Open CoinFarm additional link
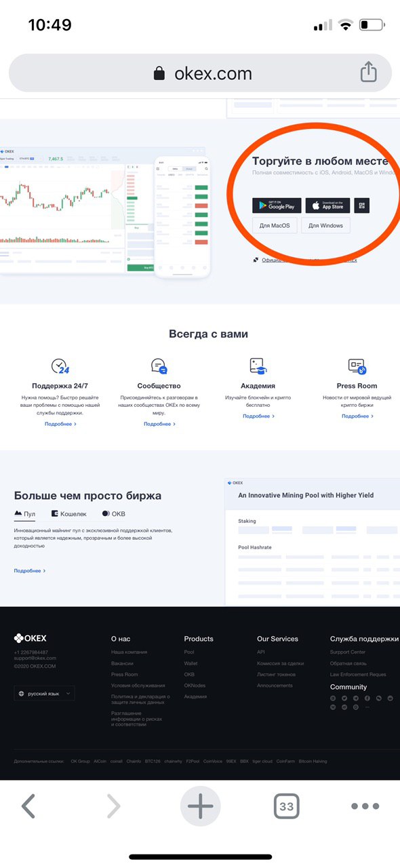Viewport: 400px width, 868px height. point(285,762)
